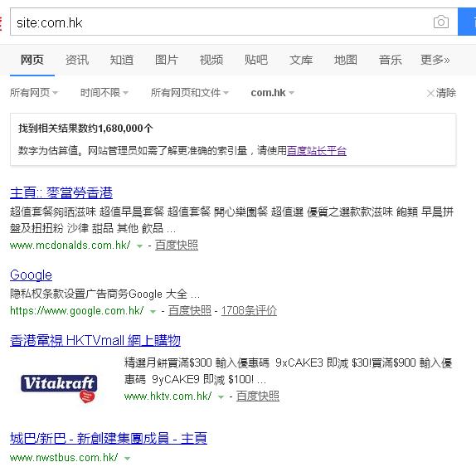Open the com.hk site filter dropdown

tap(272, 93)
